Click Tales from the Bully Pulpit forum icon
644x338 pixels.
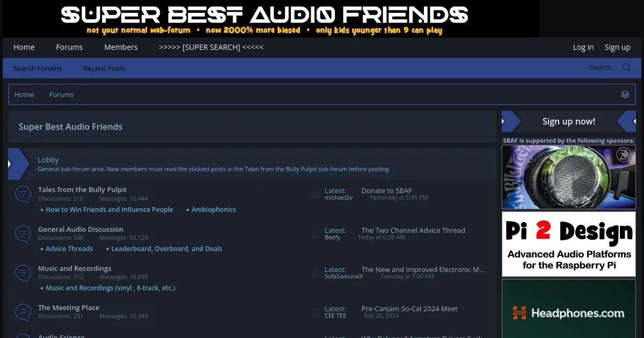(23, 194)
